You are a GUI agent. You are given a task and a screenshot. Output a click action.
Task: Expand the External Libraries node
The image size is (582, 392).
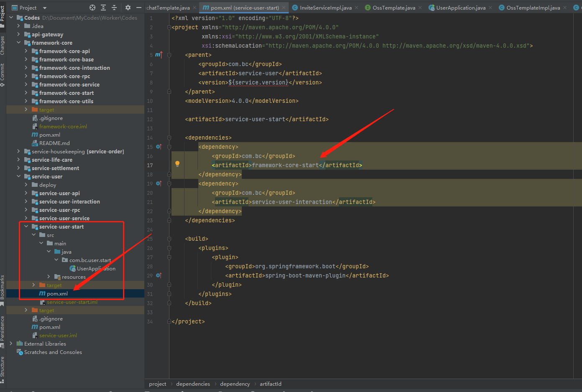11,344
